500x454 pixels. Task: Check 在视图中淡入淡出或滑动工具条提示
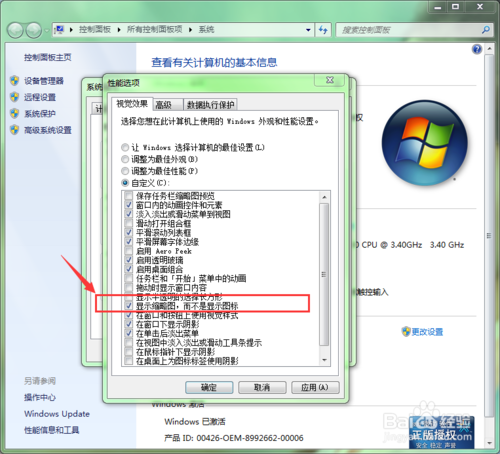(129, 342)
